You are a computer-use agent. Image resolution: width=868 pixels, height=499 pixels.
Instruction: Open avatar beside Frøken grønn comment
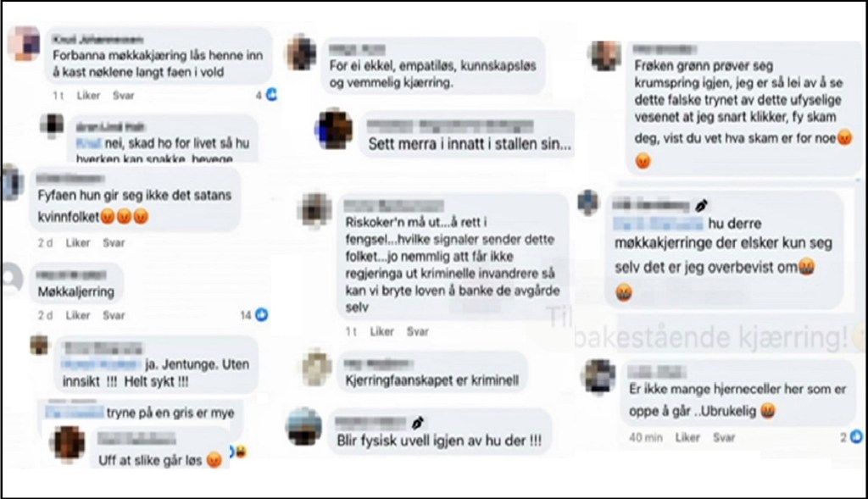click(x=606, y=56)
